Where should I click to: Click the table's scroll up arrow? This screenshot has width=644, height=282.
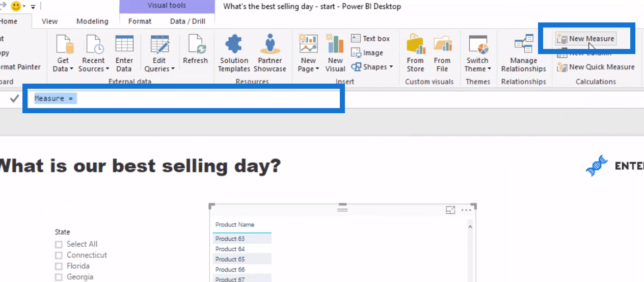click(x=470, y=227)
